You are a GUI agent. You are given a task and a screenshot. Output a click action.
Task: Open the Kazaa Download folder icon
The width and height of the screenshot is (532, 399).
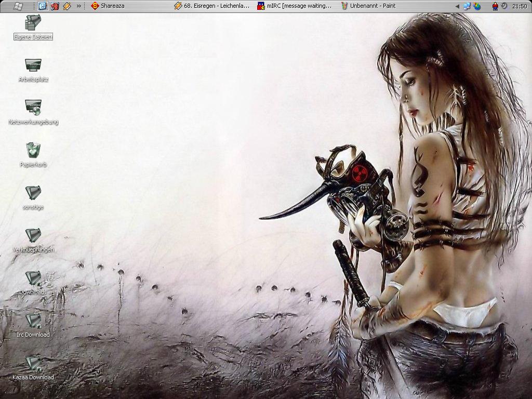[x=33, y=363]
